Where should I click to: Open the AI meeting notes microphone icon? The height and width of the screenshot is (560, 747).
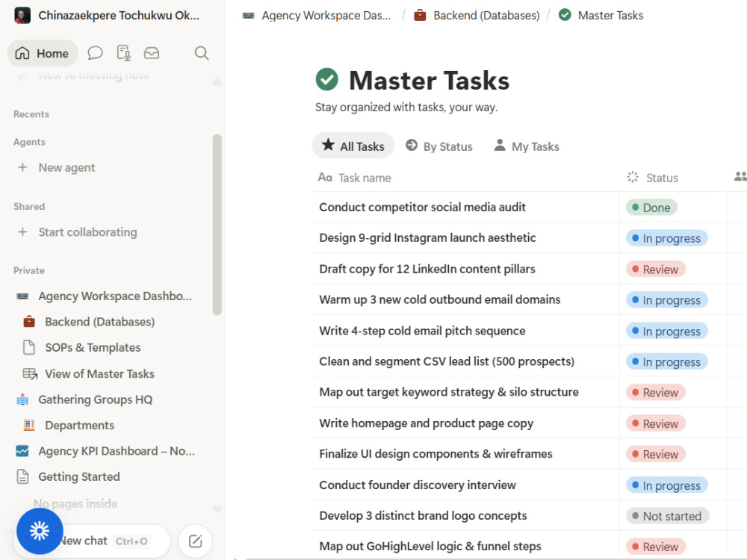point(124,53)
